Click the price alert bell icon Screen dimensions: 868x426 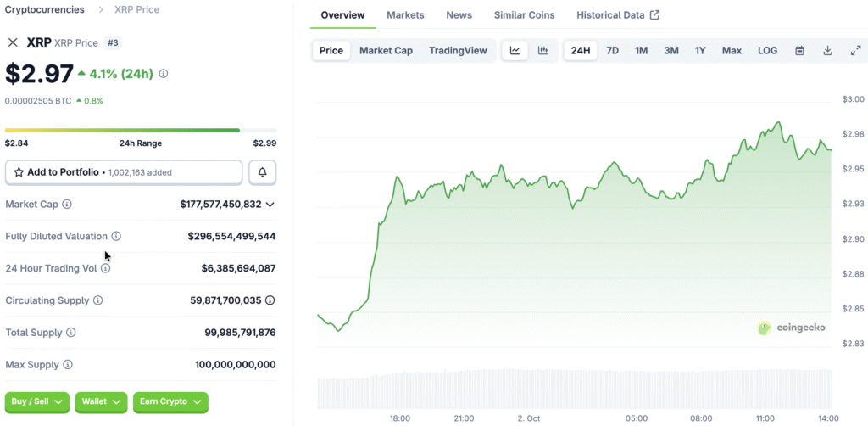coord(262,172)
